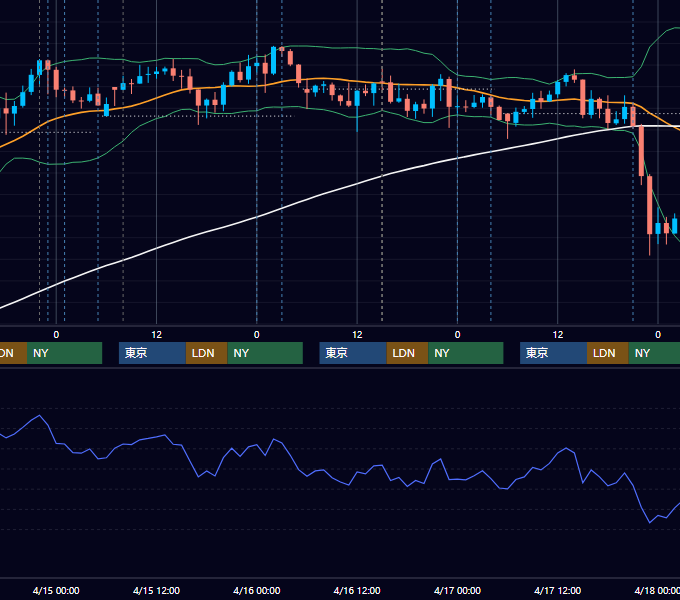
Task: Select the LDN session bar on 4/16
Action: (407, 353)
